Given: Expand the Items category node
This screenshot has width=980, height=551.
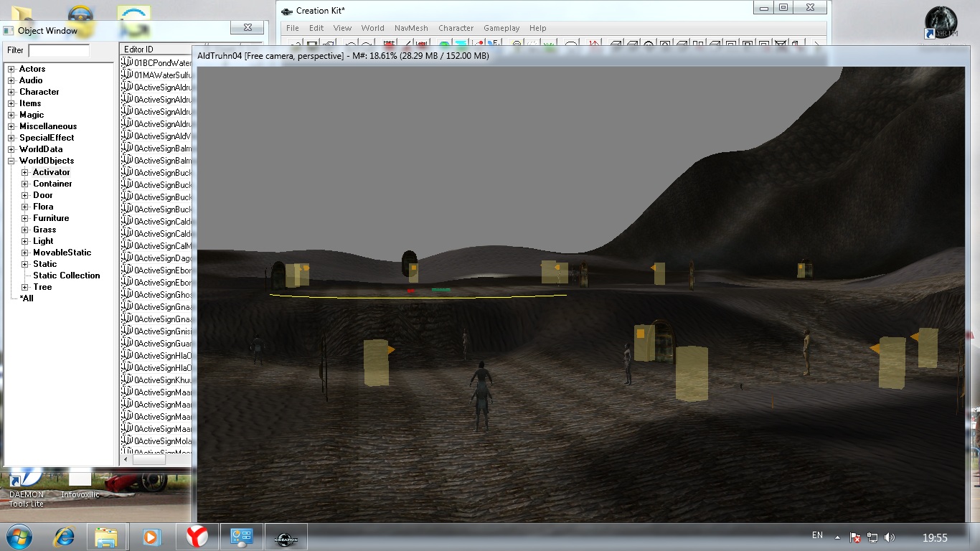Looking at the screenshot, I should click(11, 103).
